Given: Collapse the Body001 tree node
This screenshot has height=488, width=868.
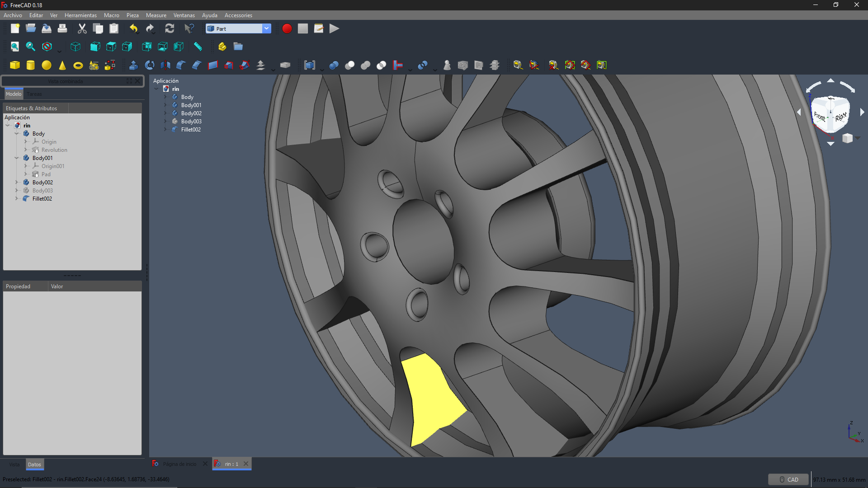Looking at the screenshot, I should 17,158.
